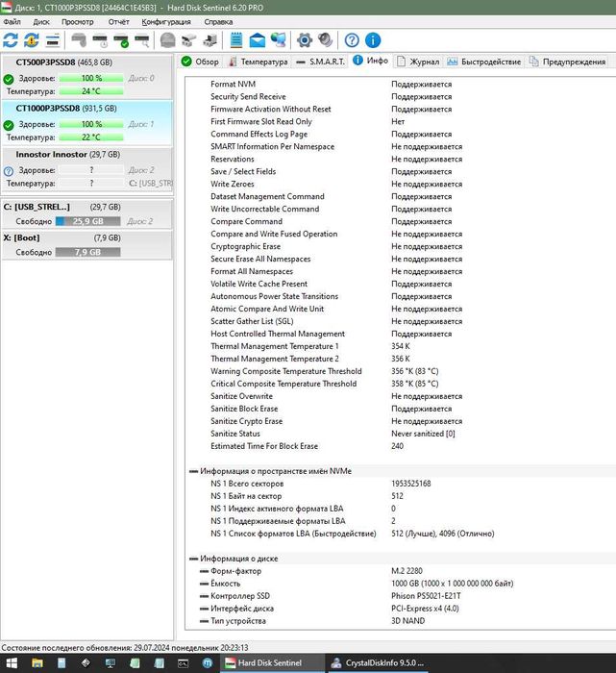This screenshot has width=616, height=673.
Task: Click the disk icon with clock
Action: click(x=100, y=40)
